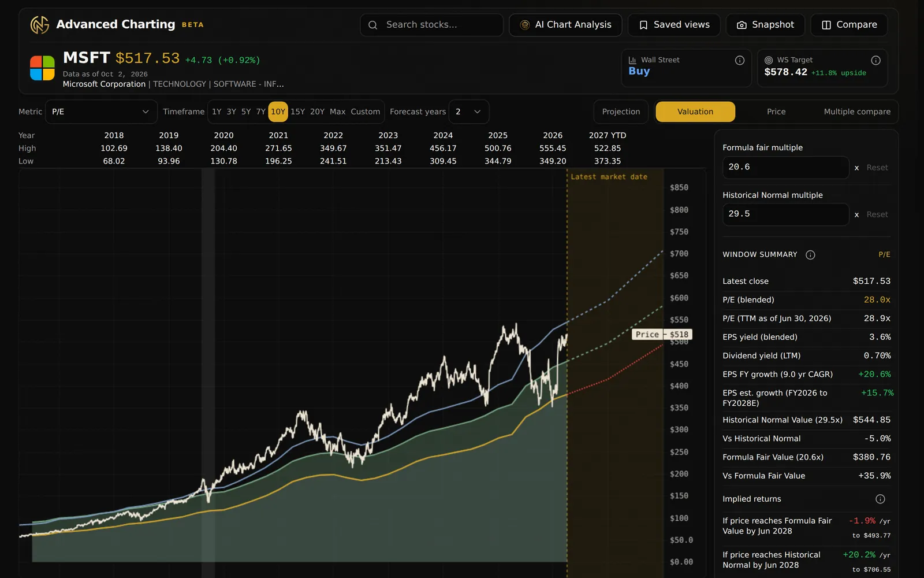Choose the Custom timeframe
The image size is (924, 578).
click(366, 112)
